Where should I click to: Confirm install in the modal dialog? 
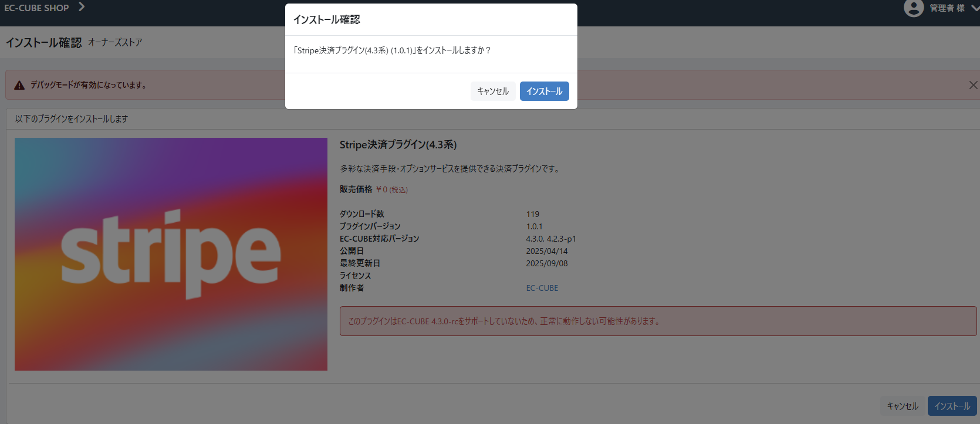click(544, 91)
